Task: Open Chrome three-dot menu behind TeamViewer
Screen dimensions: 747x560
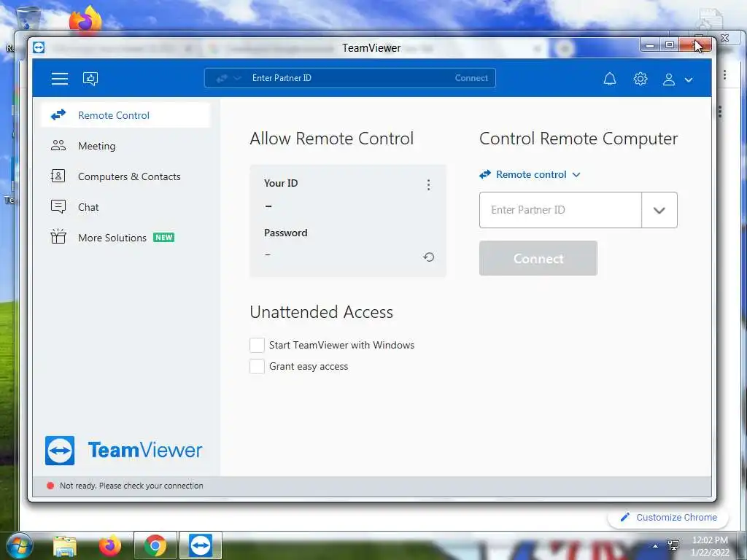Action: click(724, 75)
